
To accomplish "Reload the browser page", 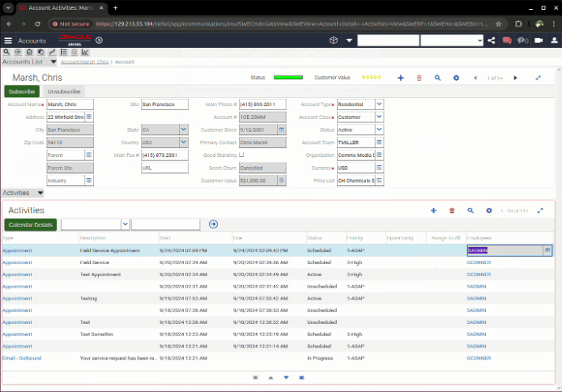I will 37,23.
